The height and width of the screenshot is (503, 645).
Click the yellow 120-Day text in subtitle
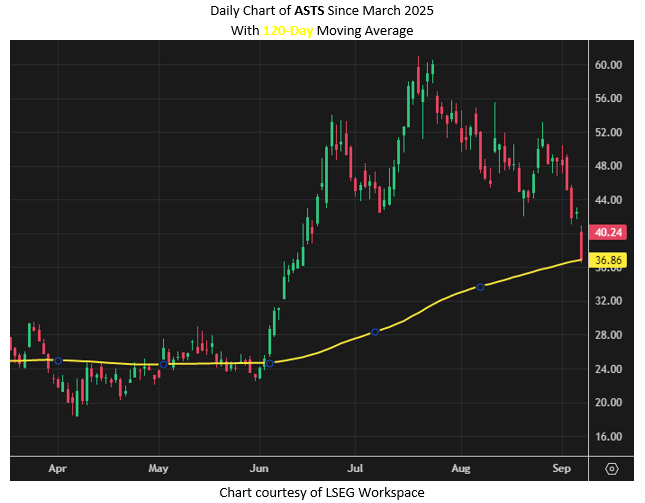click(x=288, y=30)
